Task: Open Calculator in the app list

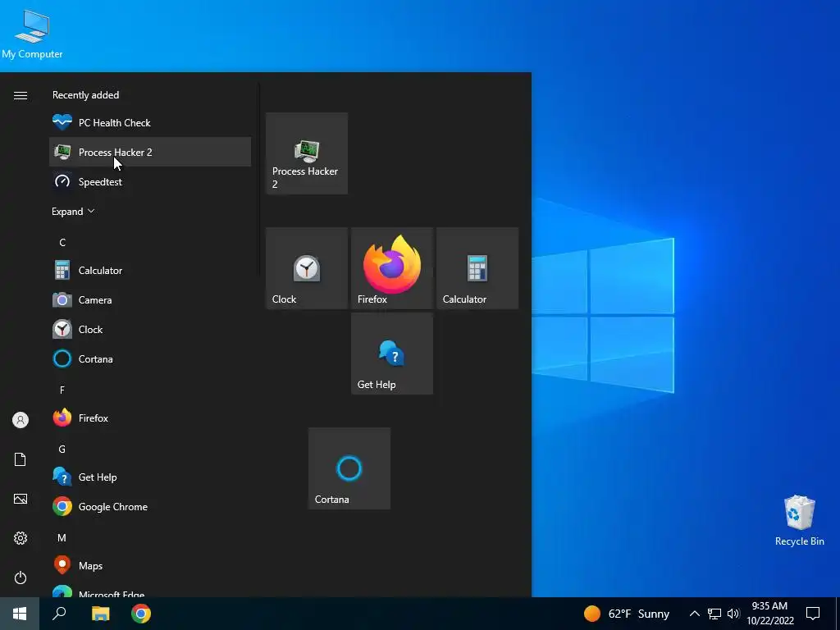Action: click(x=150, y=271)
